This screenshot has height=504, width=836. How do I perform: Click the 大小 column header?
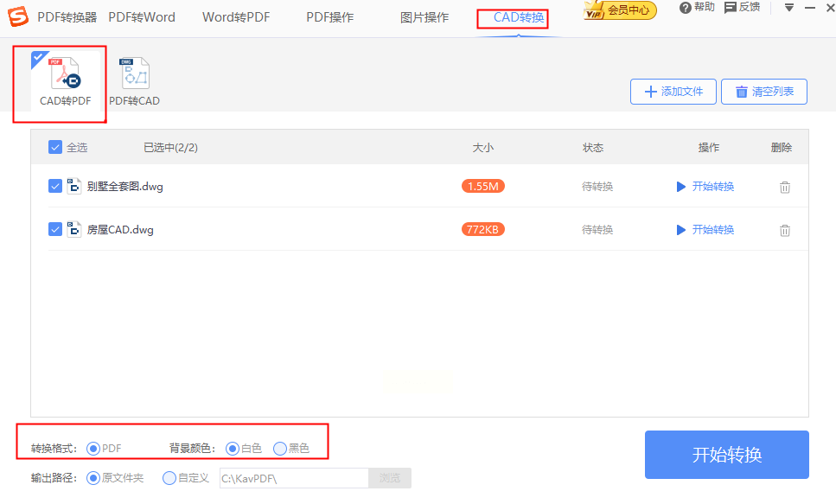click(483, 147)
